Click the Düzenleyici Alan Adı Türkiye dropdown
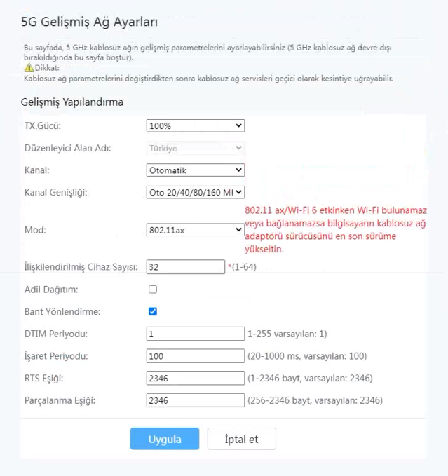The width and height of the screenshot is (448, 476). 196,148
